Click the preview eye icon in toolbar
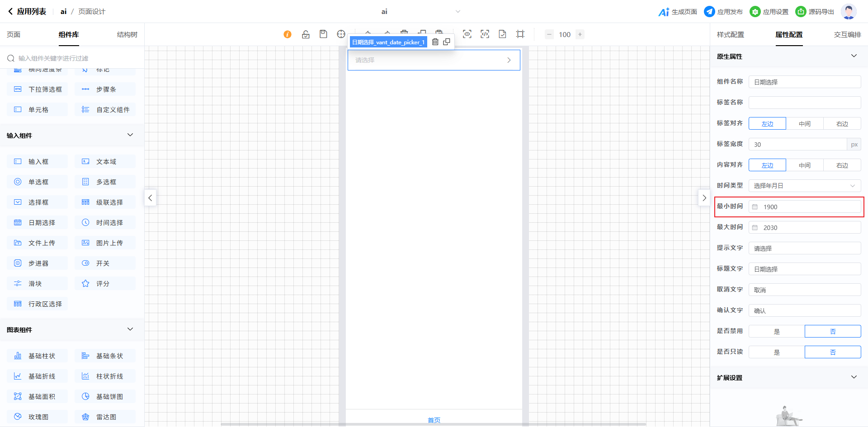Viewport: 868px width, 427px height. click(467, 34)
